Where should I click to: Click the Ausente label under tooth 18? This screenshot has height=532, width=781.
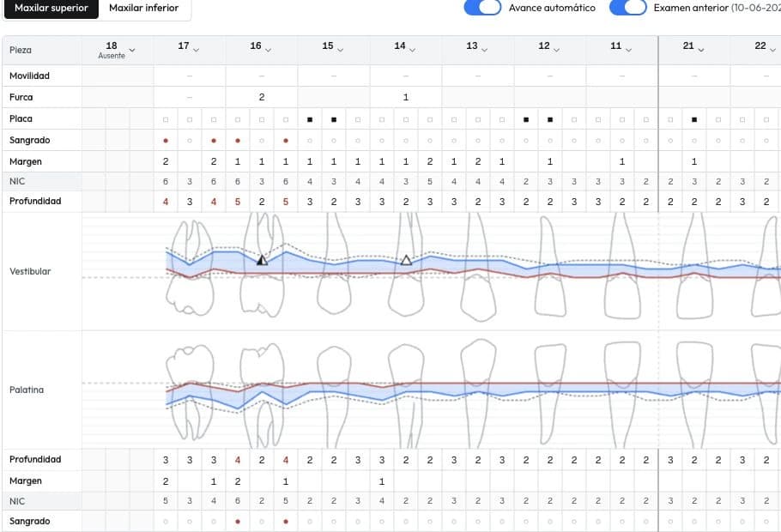point(112,56)
